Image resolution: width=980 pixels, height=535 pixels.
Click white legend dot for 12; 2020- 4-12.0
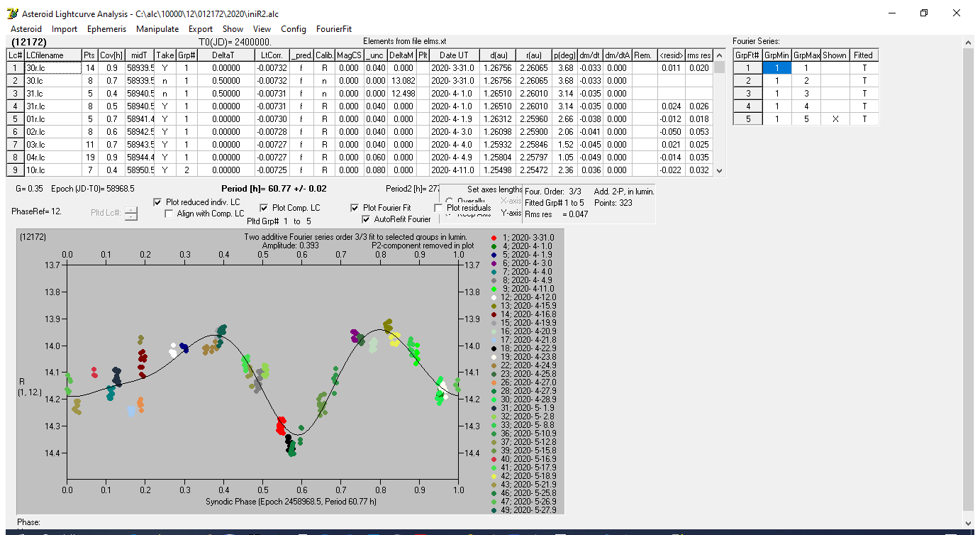tap(494, 297)
